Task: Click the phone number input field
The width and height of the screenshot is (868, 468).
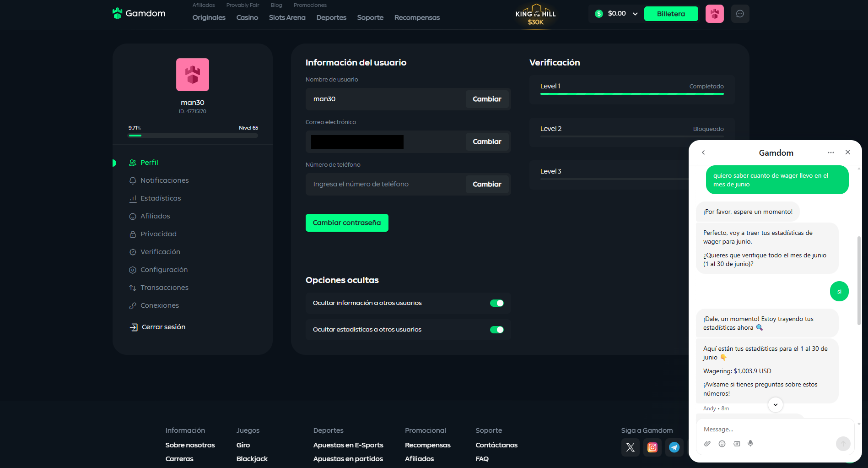Action: point(386,184)
